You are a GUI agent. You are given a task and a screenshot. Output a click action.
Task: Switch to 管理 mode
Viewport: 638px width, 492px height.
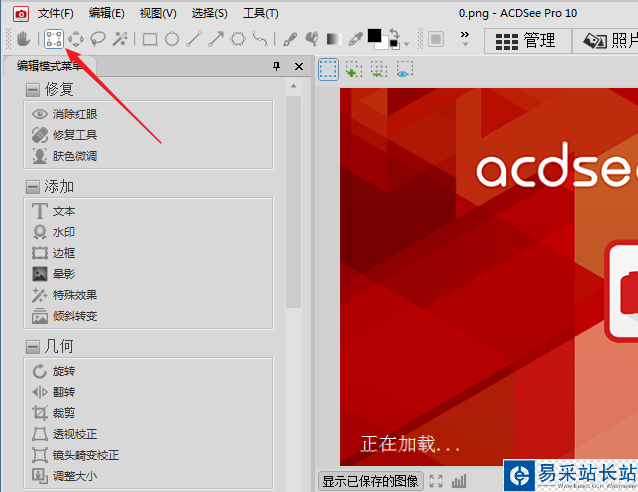[528, 41]
